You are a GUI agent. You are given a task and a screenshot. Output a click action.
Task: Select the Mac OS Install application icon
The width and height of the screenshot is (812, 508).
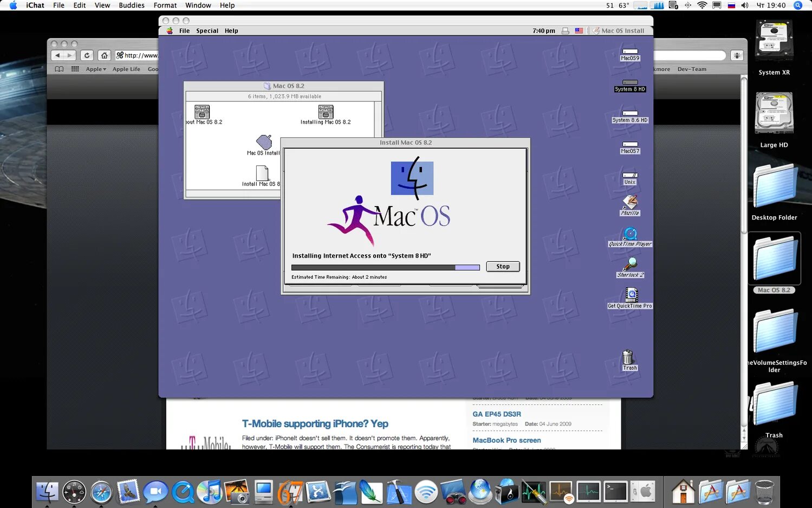pyautogui.click(x=264, y=145)
